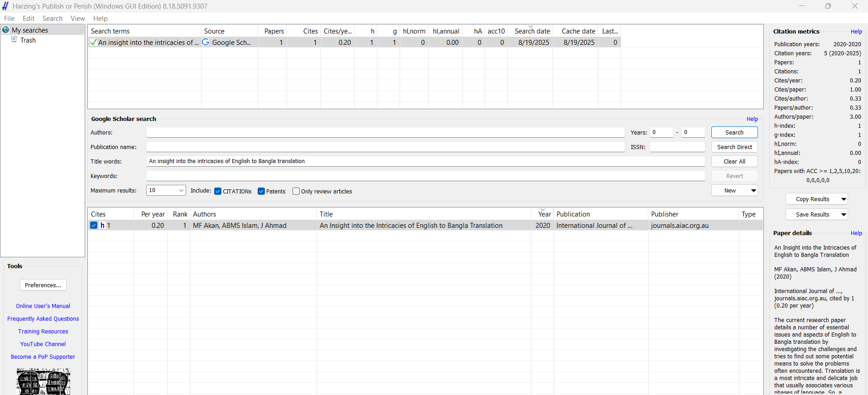Select the 'An insight into the intricacies' search row
The image size is (868, 395).
coord(354,43)
